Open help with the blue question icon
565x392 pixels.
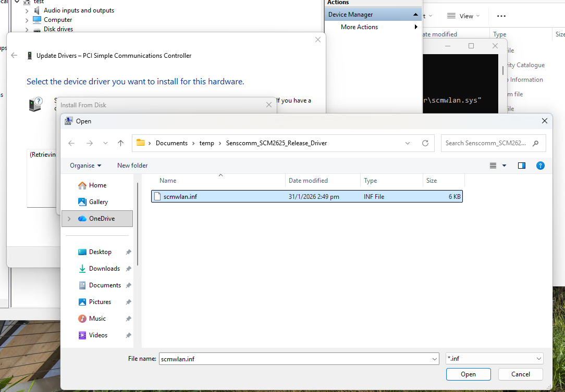click(540, 166)
